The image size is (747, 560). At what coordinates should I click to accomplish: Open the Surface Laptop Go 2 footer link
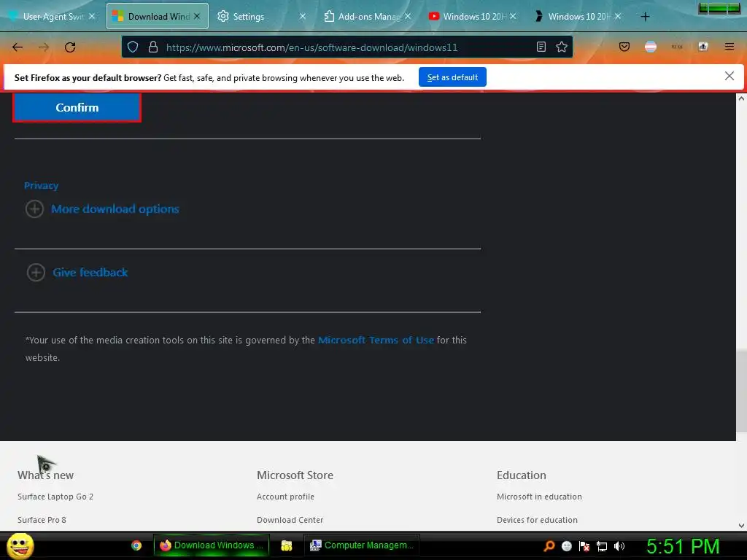pos(55,497)
